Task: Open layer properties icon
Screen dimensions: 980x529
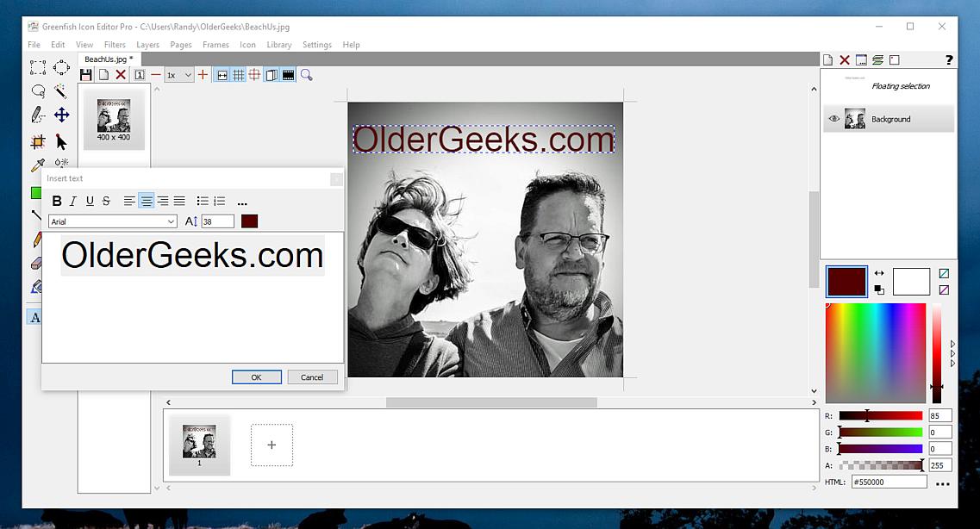Action: click(861, 60)
